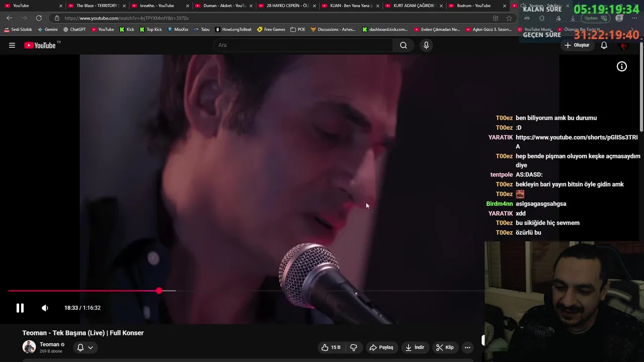Viewport: 644px width, 362px height.
Task: Open more actions three-dot menu under video
Action: coord(467,347)
